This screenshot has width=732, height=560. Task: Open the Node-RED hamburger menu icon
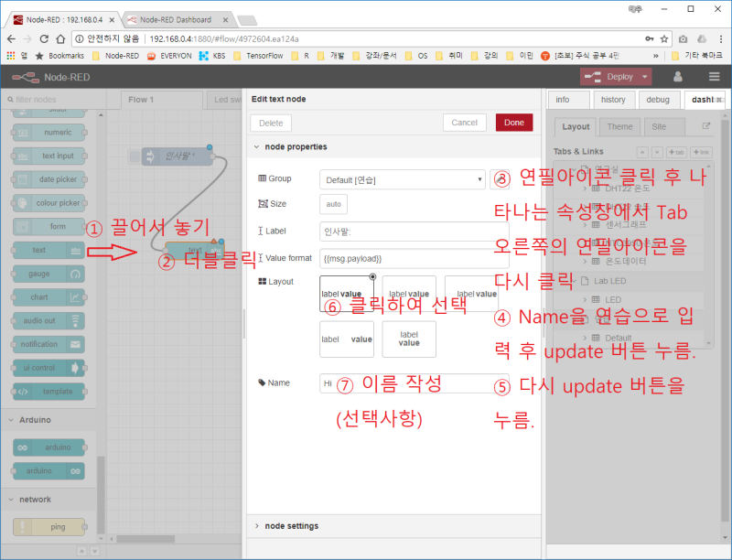click(x=715, y=77)
